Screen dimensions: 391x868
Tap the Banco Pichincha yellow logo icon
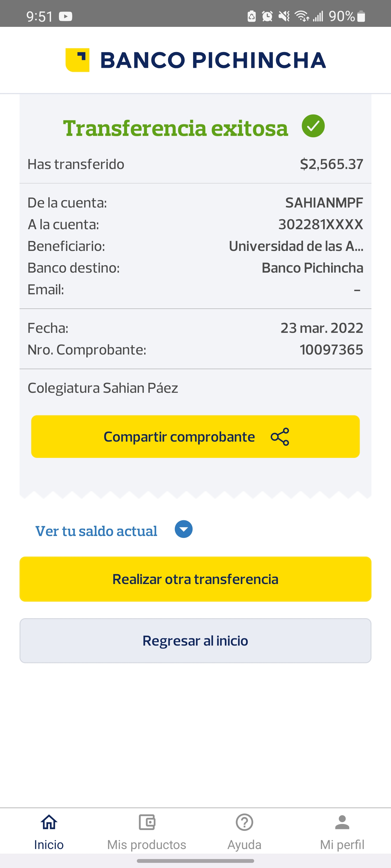point(77,60)
